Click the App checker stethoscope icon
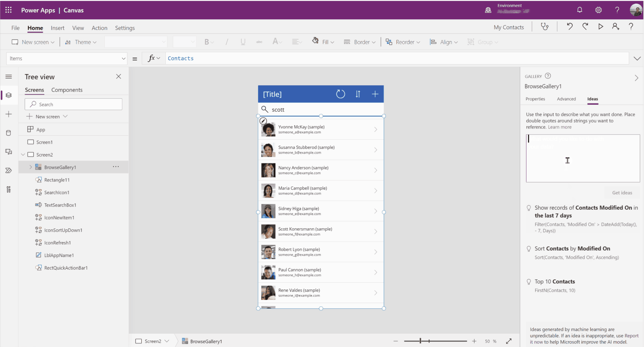 click(x=545, y=27)
